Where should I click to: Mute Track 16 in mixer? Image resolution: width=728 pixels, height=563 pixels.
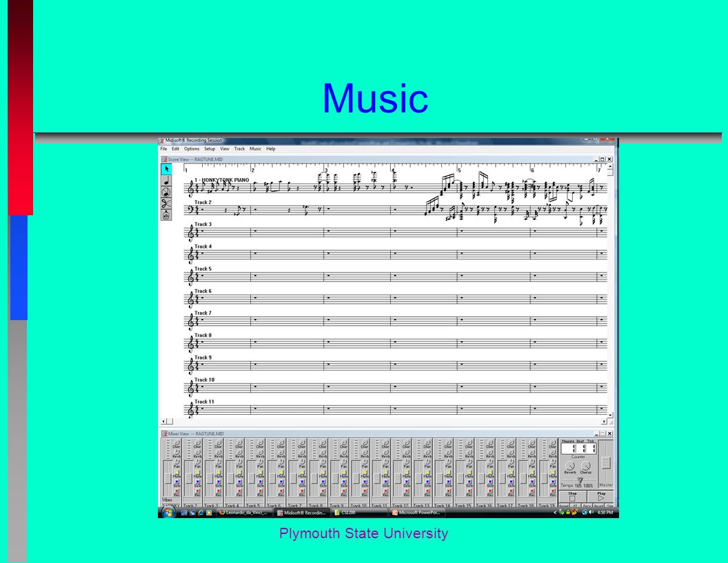point(490,472)
